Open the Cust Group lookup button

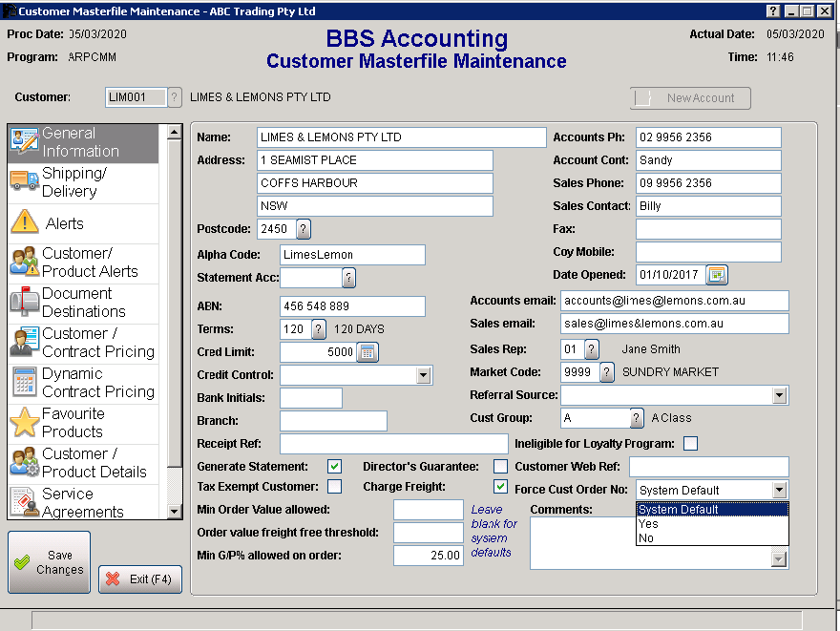637,418
